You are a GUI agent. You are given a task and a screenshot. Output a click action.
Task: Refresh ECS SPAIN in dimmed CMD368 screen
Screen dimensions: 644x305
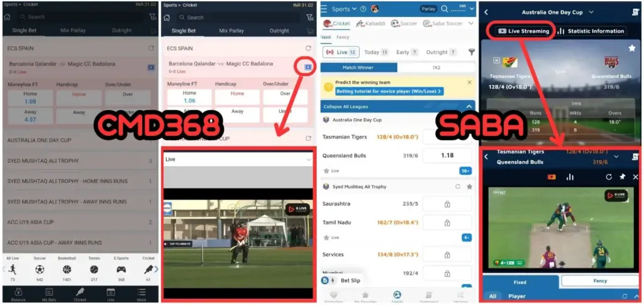[x=151, y=48]
